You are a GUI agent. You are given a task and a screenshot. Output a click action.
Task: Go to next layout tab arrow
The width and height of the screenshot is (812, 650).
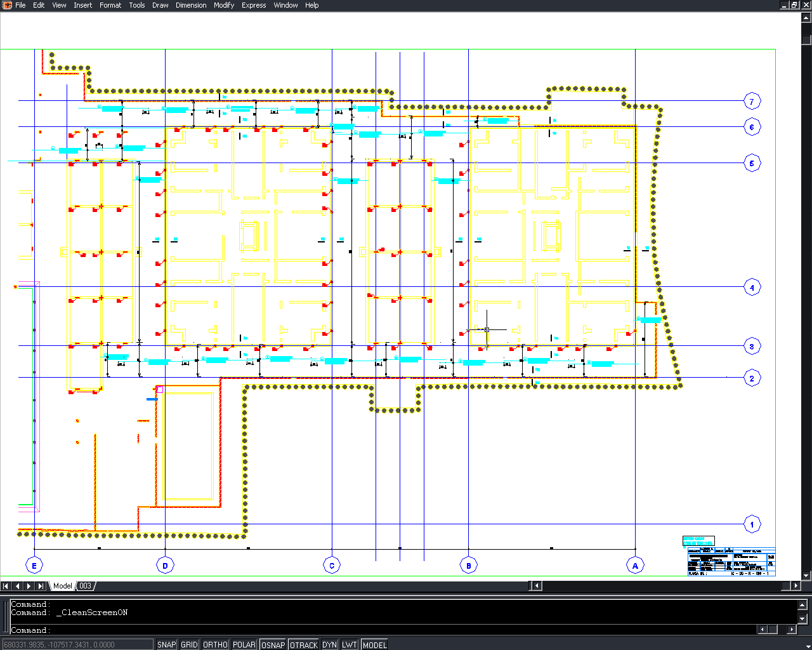click(29, 586)
